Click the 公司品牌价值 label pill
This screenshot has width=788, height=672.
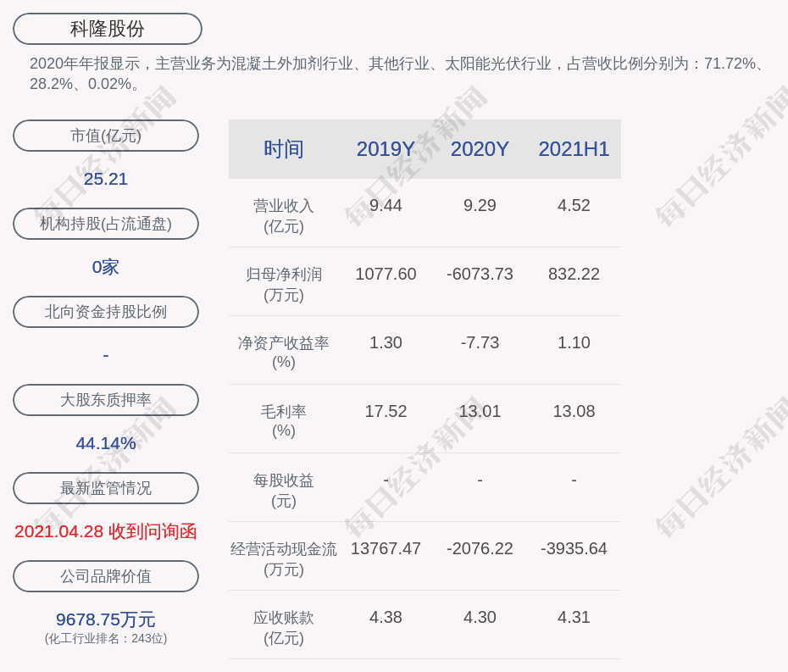pyautogui.click(x=106, y=576)
